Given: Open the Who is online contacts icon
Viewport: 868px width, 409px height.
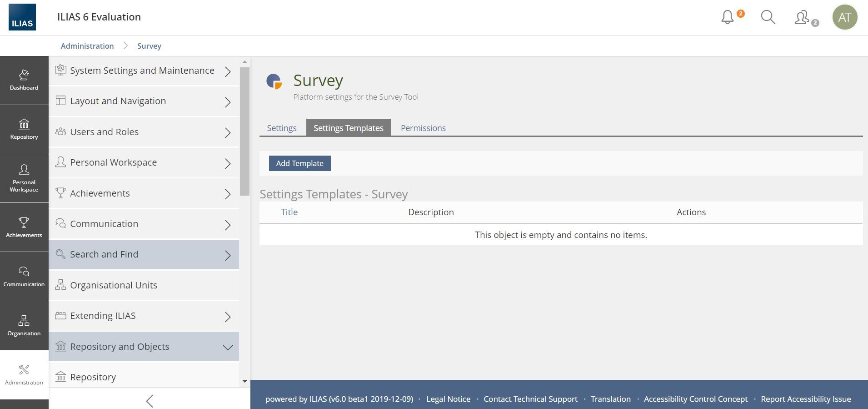Looking at the screenshot, I should tap(803, 18).
